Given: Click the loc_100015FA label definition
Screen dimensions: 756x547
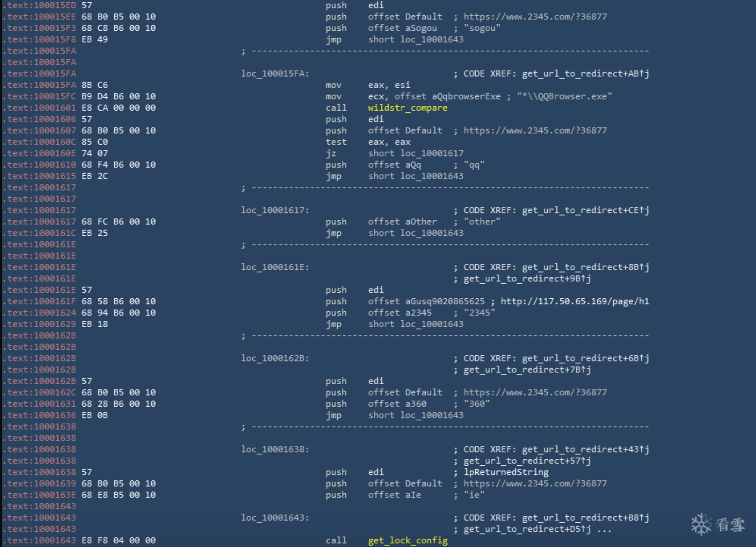Looking at the screenshot, I should coord(275,74).
